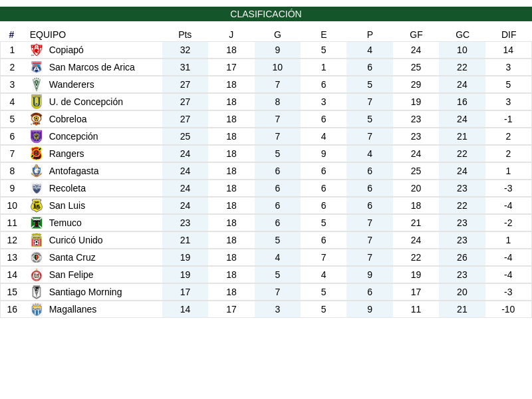Click the EQUIPO column header

(x=48, y=35)
